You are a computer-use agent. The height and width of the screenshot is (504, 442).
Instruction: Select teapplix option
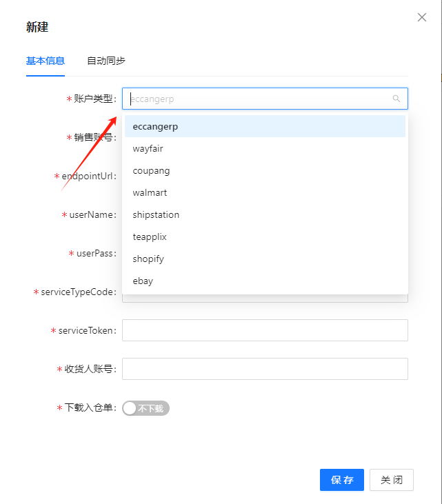coord(265,237)
